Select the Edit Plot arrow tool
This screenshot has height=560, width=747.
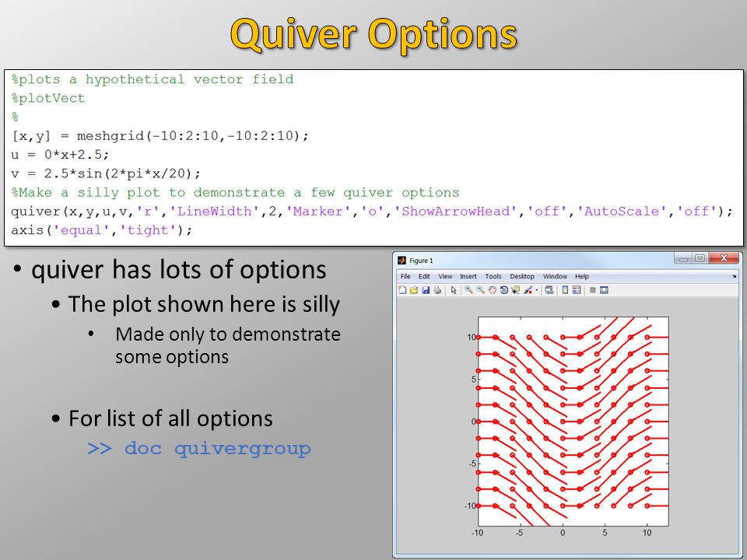(x=454, y=290)
